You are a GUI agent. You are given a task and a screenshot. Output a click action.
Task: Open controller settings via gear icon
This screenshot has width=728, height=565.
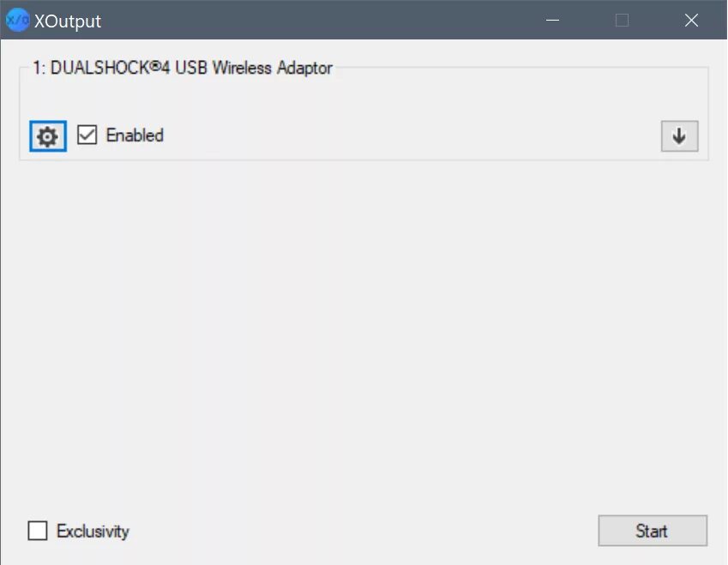(48, 136)
